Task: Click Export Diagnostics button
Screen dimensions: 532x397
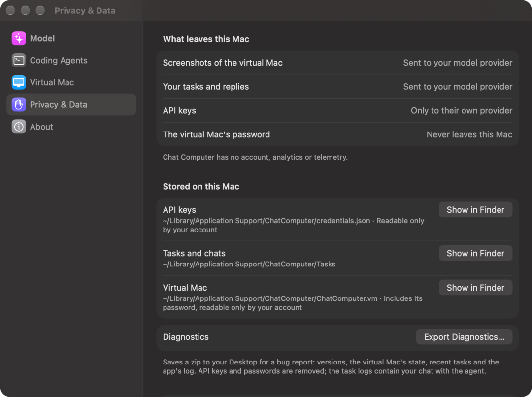Action: click(x=464, y=336)
